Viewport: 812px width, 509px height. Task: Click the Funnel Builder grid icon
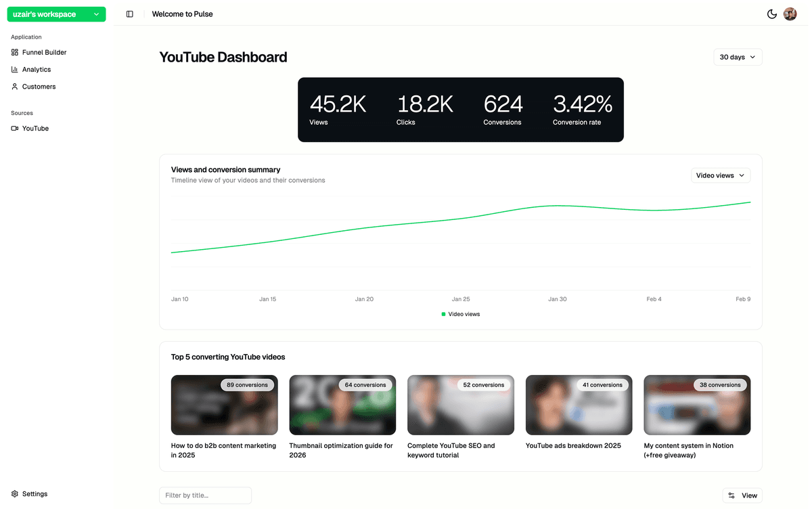click(15, 52)
